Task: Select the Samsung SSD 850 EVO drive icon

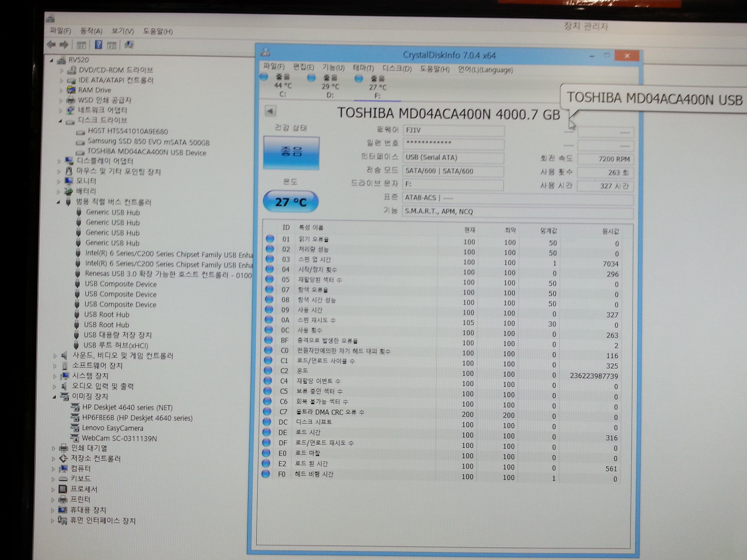Action: tap(81, 142)
